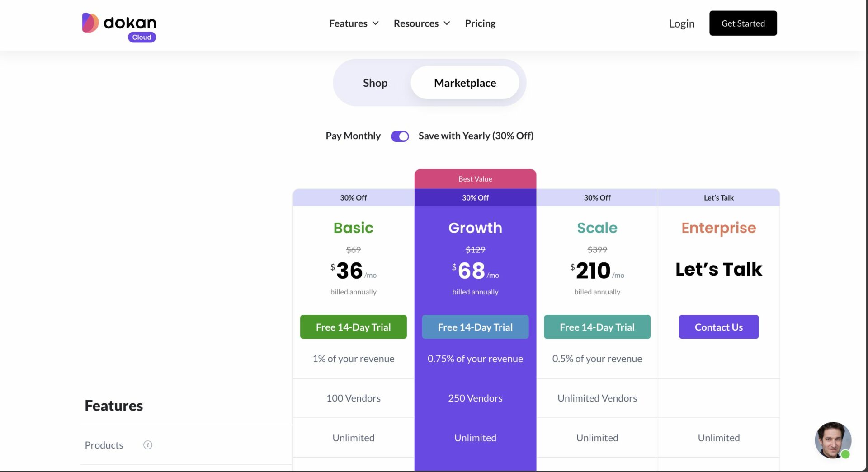Toggle the monthly/yearly billing switch
The width and height of the screenshot is (868, 472).
coord(400,136)
